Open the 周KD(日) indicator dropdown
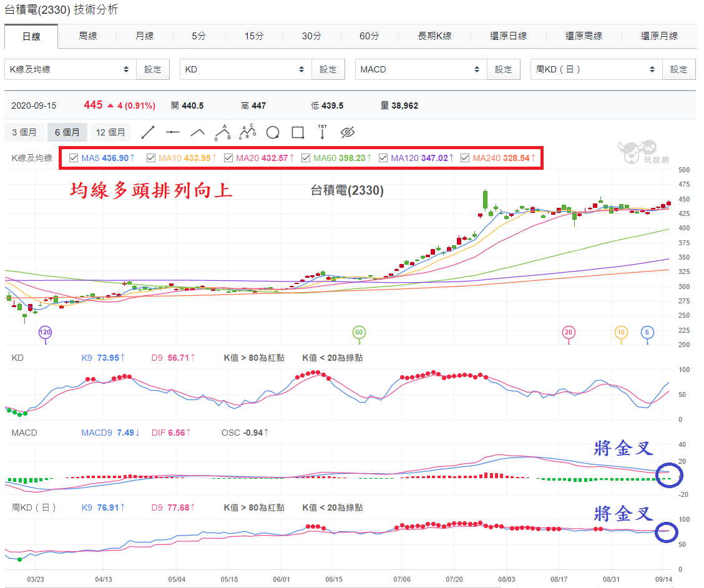The image size is (704, 588). tap(596, 70)
